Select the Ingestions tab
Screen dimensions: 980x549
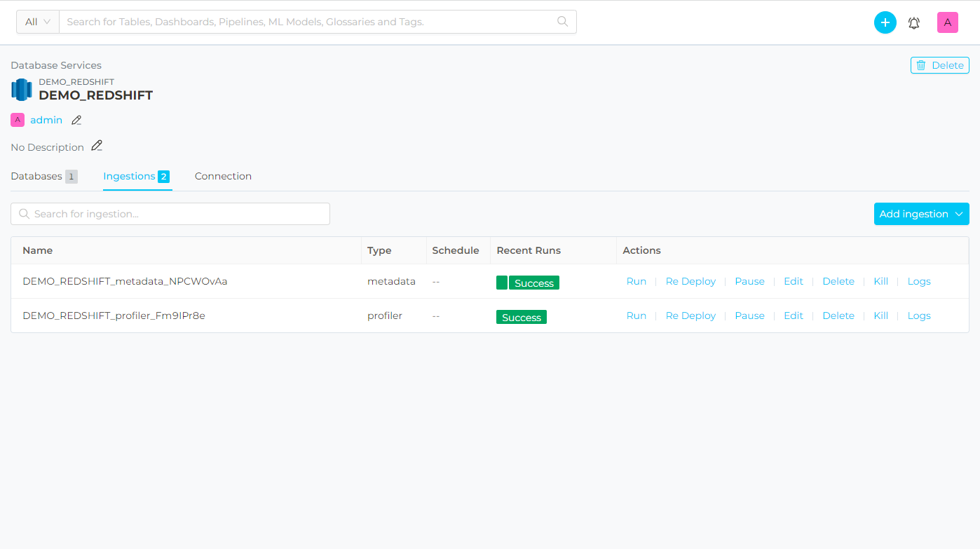(129, 176)
